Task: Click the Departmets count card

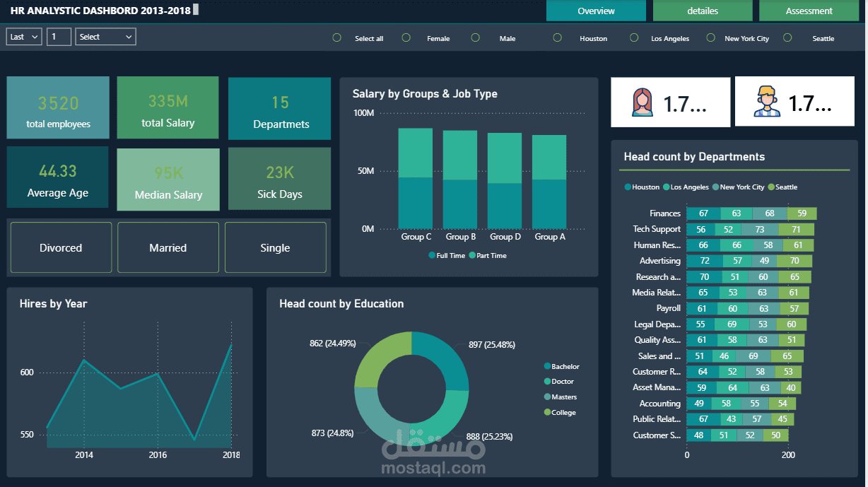Action: click(279, 108)
